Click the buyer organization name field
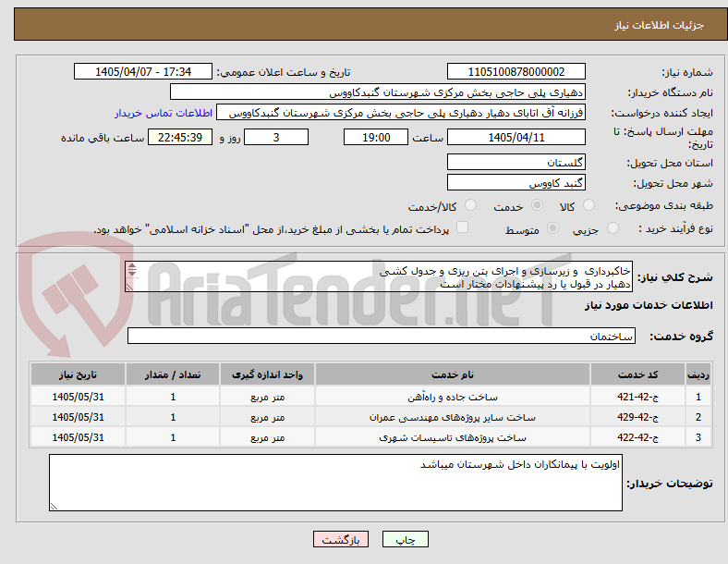Image resolution: width=728 pixels, height=564 pixels. pyautogui.click(x=378, y=92)
